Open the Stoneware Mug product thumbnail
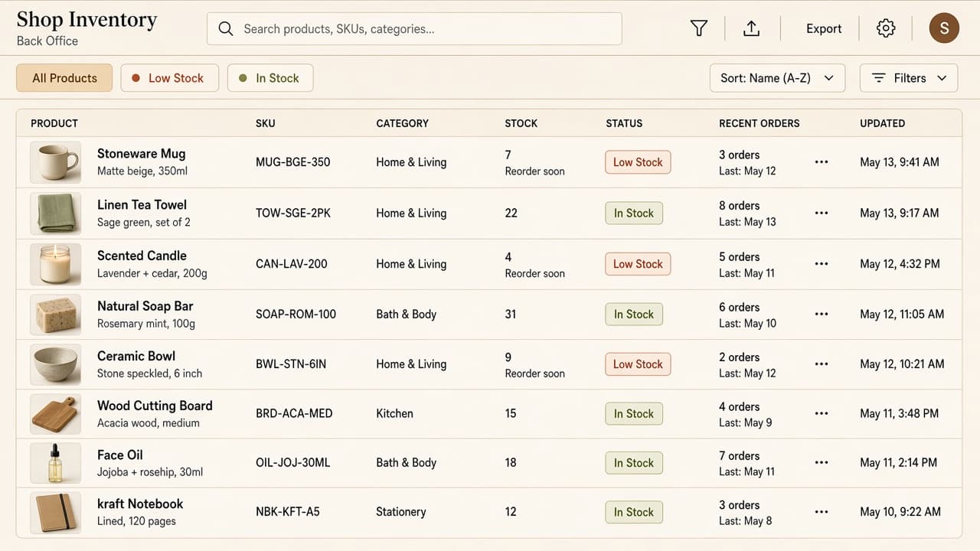The width and height of the screenshot is (980, 551). click(x=55, y=162)
